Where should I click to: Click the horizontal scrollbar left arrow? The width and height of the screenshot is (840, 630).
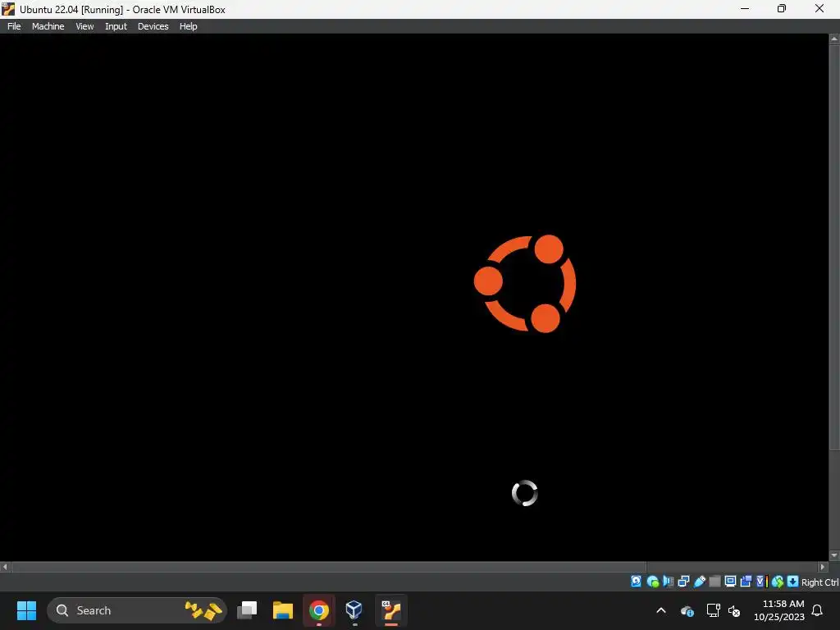5,566
